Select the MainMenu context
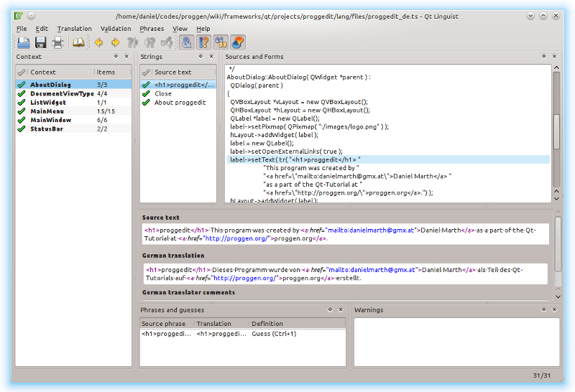575x392 pixels. (47, 111)
